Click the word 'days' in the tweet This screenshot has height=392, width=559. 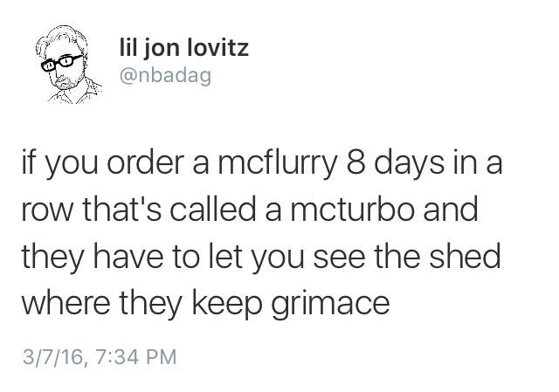point(404,165)
